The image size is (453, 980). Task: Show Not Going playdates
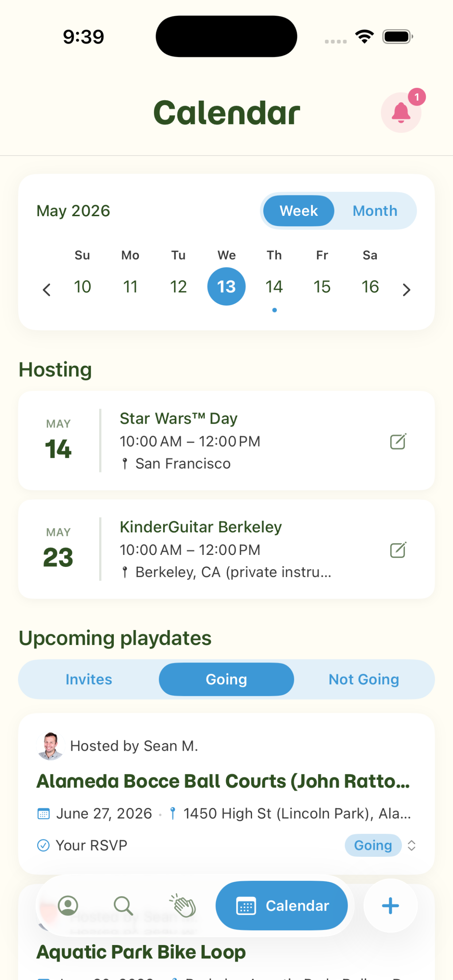[364, 680]
